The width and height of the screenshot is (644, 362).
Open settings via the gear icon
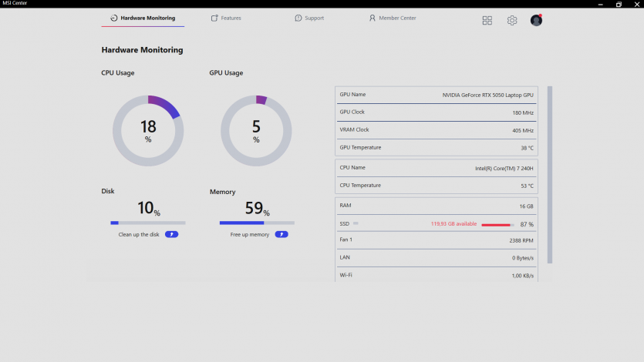[511, 21]
